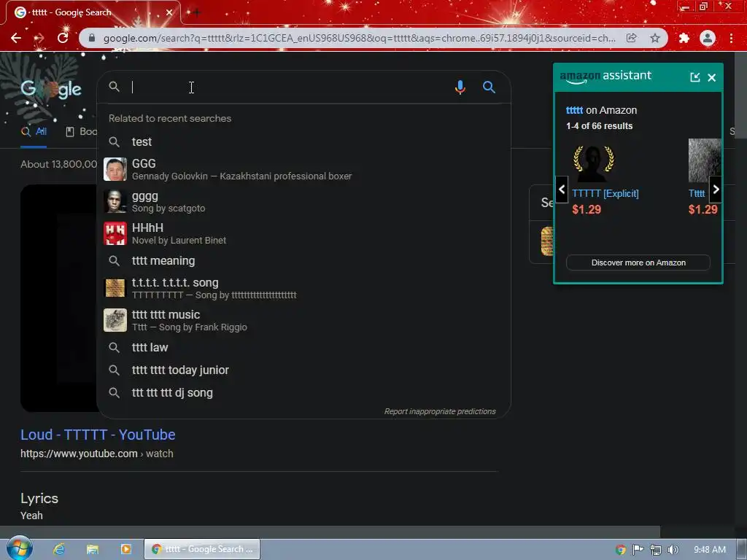Image resolution: width=747 pixels, height=560 pixels.
Task: Select 'tttt tttt today junior' suggestion
Action: tap(303, 370)
